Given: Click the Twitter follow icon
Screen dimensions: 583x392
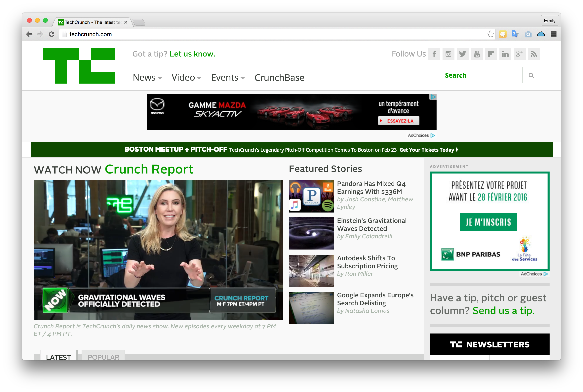Looking at the screenshot, I should 462,54.
